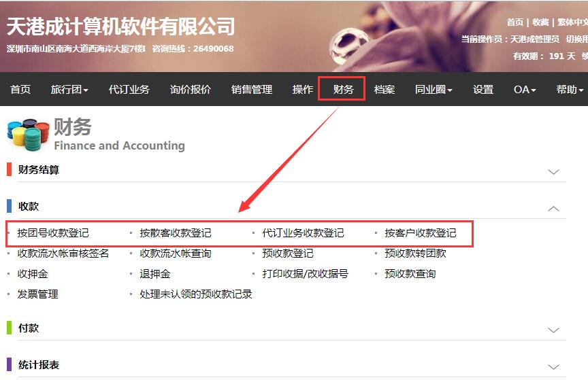The width and height of the screenshot is (588, 380).
Task: Open 按团号收款登记 link
Action: 53,233
